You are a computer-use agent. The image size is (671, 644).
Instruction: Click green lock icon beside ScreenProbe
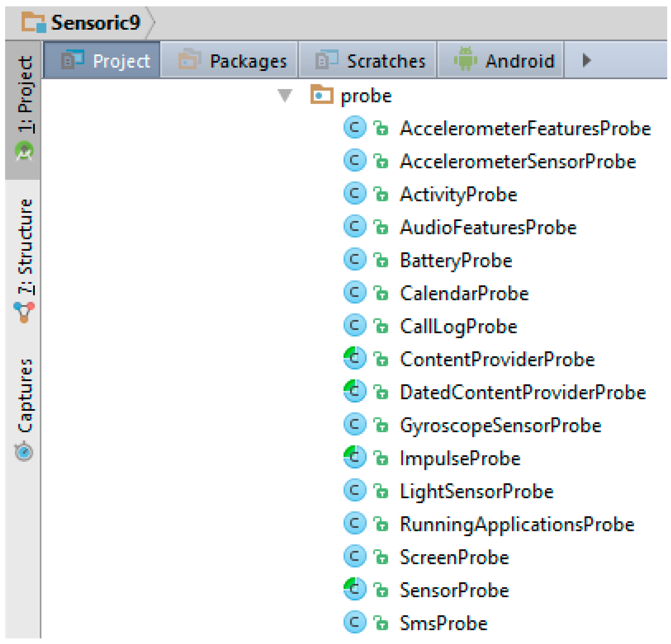381,557
